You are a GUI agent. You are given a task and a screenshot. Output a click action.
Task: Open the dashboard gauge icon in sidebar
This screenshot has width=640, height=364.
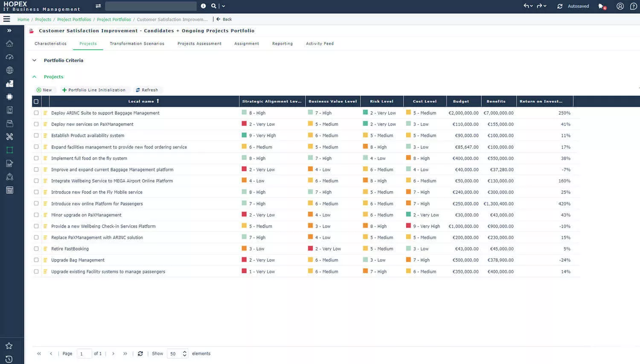click(x=9, y=57)
